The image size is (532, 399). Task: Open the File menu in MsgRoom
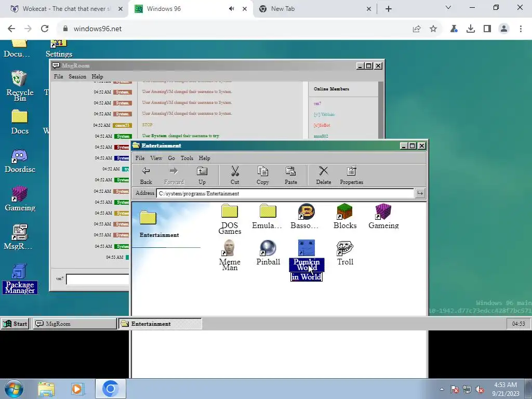[x=58, y=77]
